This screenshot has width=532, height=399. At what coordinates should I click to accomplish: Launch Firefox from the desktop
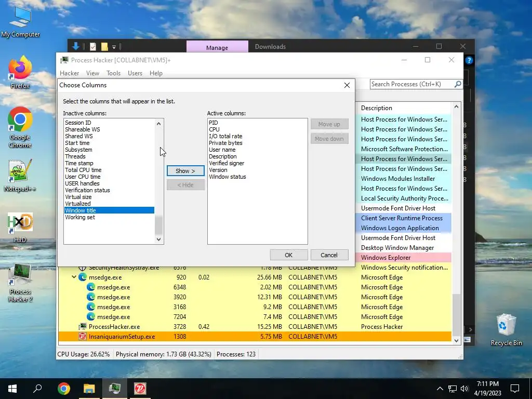(x=20, y=72)
